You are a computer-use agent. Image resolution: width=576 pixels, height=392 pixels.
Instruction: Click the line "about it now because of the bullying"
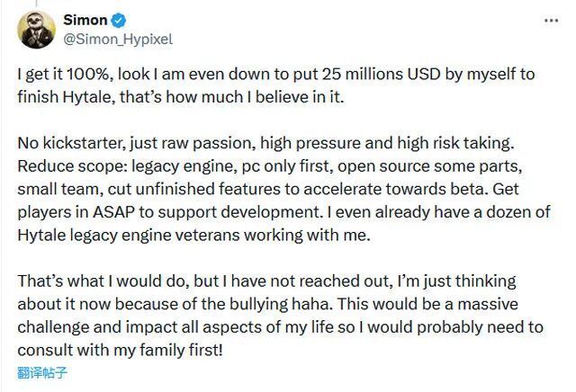(x=268, y=304)
